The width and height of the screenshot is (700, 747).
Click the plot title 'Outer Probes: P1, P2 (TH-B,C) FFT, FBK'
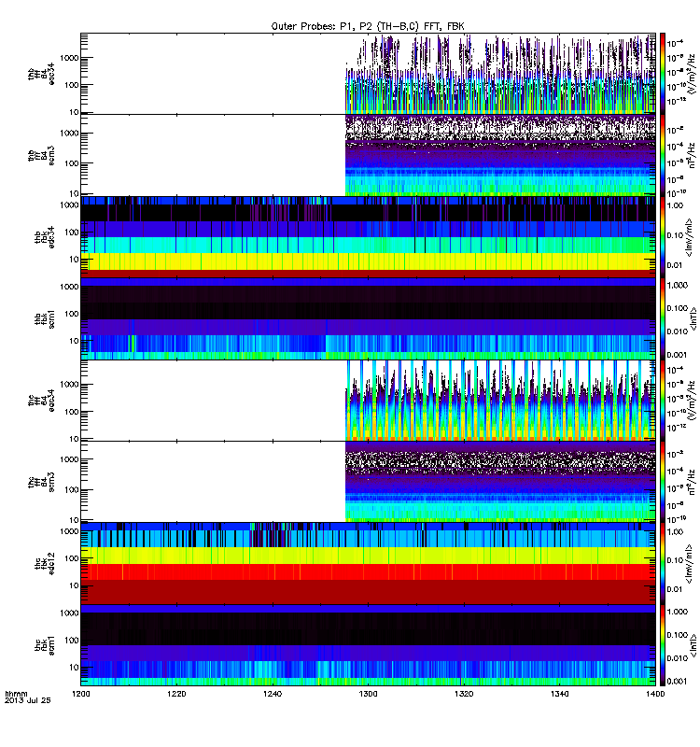368,26
